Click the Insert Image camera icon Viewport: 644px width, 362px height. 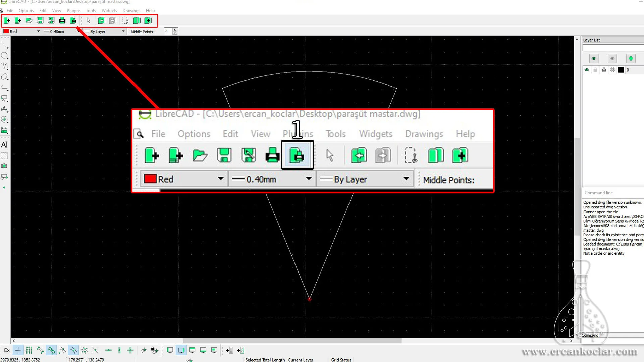[x=4, y=166]
